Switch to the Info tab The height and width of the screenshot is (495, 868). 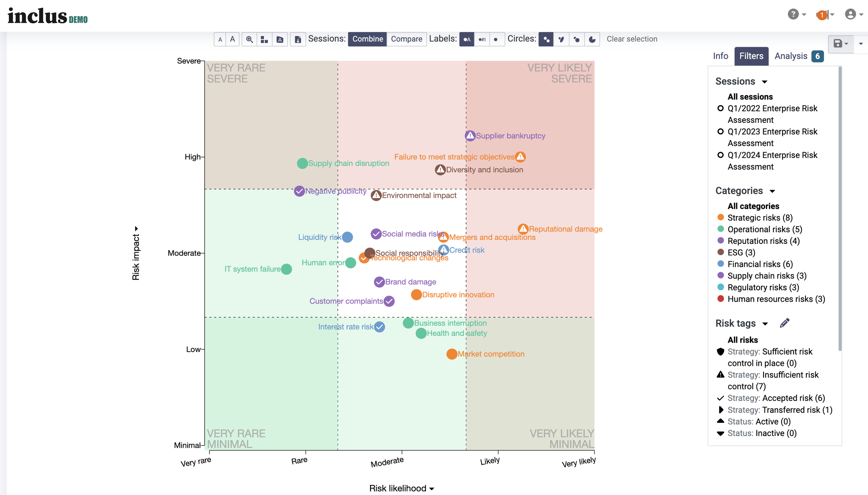tap(720, 56)
